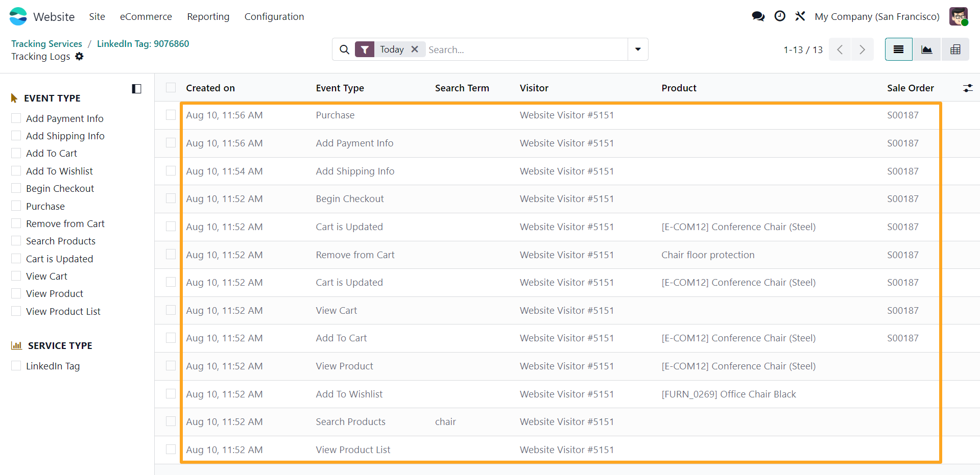This screenshot has height=475, width=980.
Task: Check the Cart is Updated filter
Action: pos(16,259)
